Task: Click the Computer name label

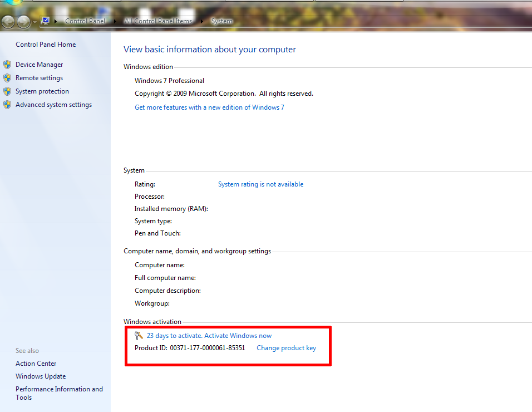Action: pyautogui.click(x=160, y=265)
